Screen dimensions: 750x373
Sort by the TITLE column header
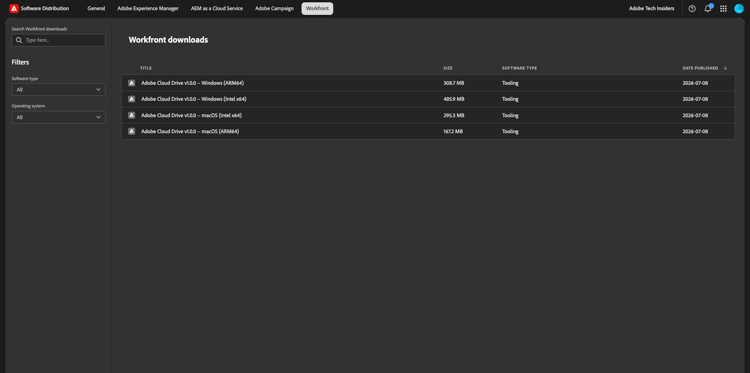[x=146, y=68]
